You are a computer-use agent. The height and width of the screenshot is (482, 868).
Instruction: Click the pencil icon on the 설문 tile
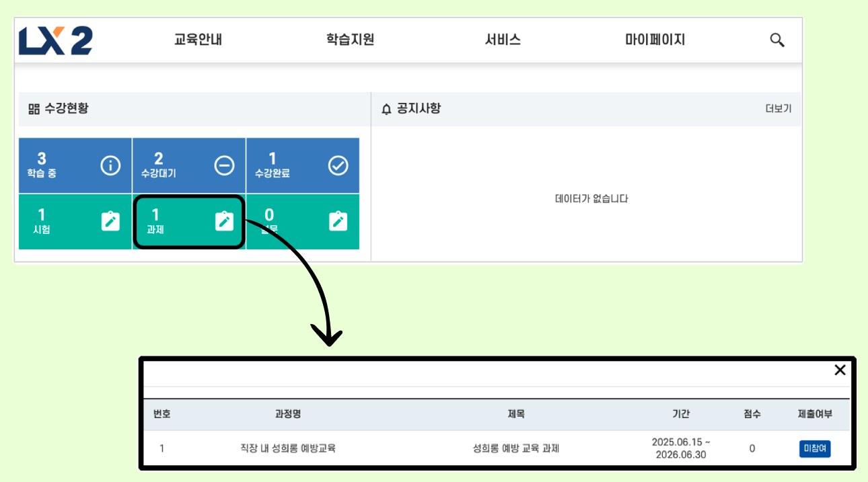click(338, 220)
